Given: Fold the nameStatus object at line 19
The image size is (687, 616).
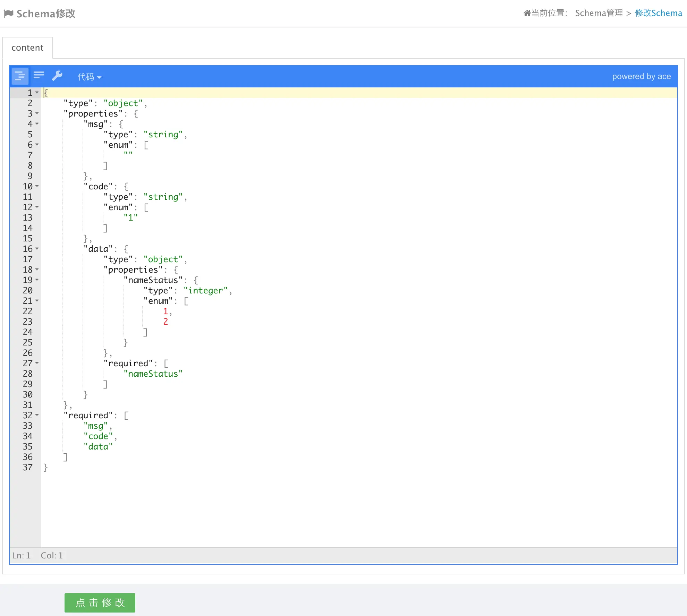Looking at the screenshot, I should [x=37, y=280].
